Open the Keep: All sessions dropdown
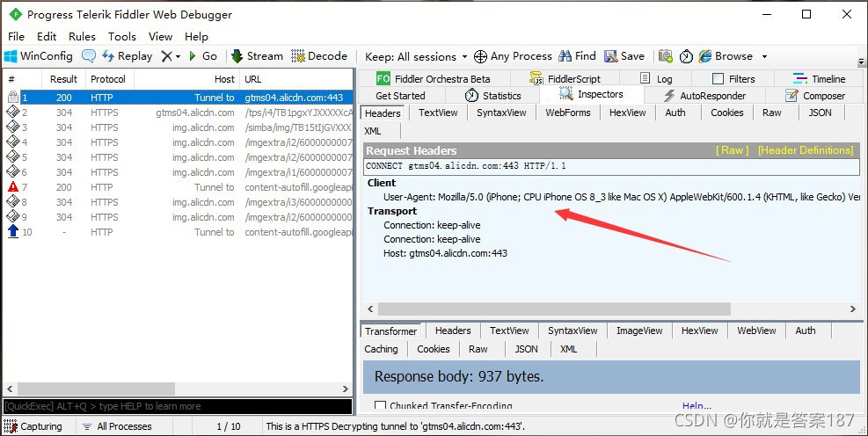 click(416, 56)
